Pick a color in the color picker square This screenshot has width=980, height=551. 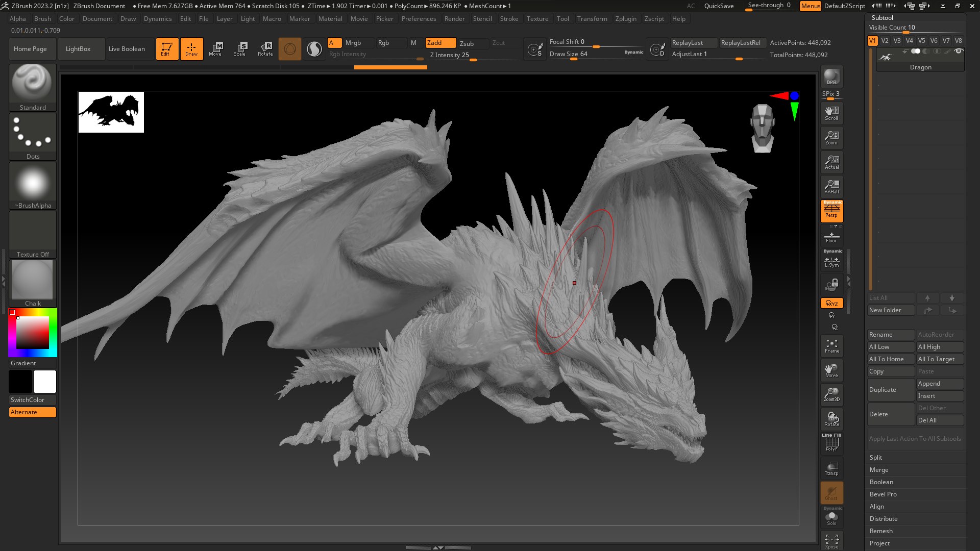point(33,333)
